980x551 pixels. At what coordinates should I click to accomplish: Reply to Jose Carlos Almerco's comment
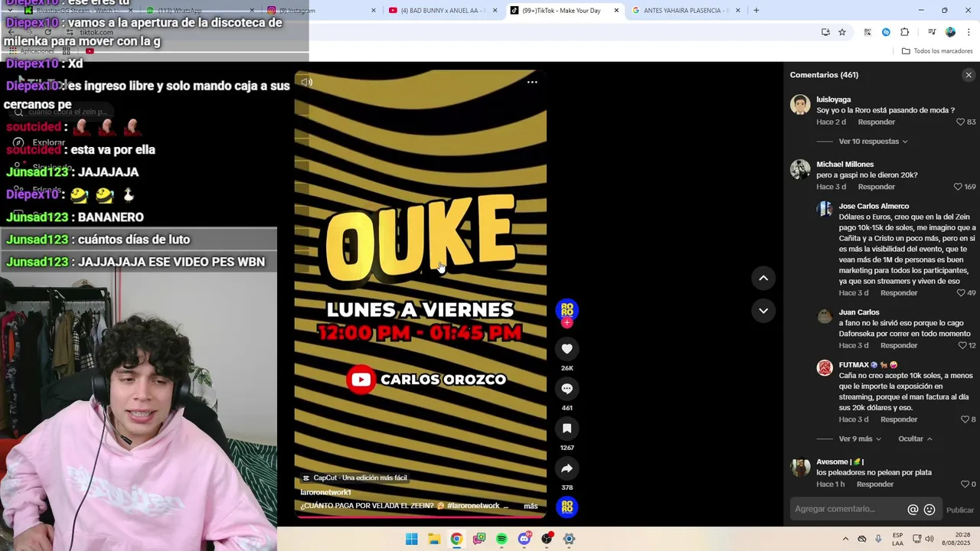(x=899, y=293)
